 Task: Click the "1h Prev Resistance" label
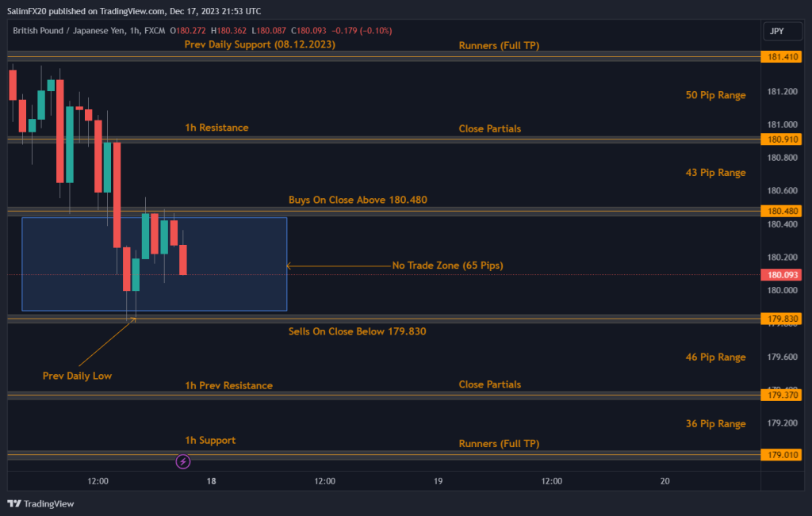pos(228,385)
